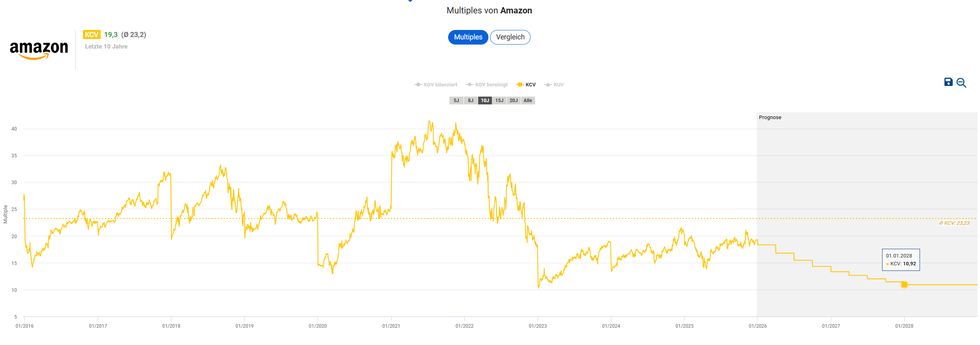980x345 pixels.
Task: Click the zoom out magnifier icon
Action: tap(961, 83)
